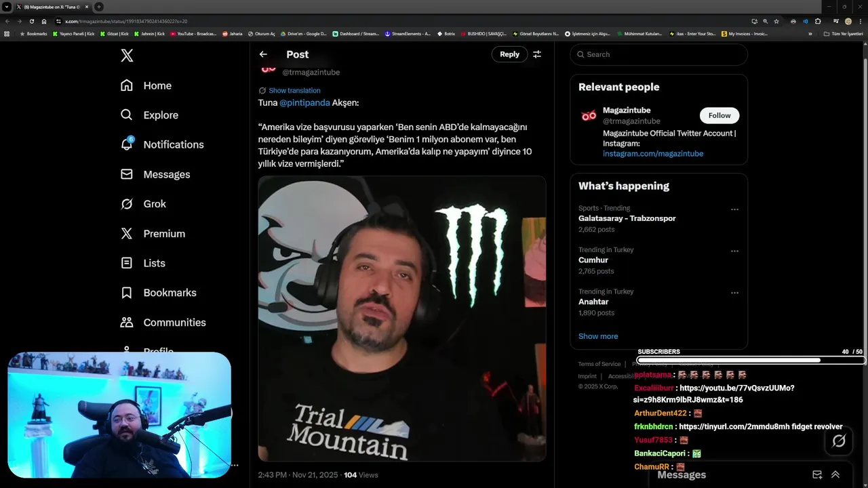Open reply sorting filter icon next to Reply
The height and width of the screenshot is (488, 868).
pyautogui.click(x=537, y=54)
